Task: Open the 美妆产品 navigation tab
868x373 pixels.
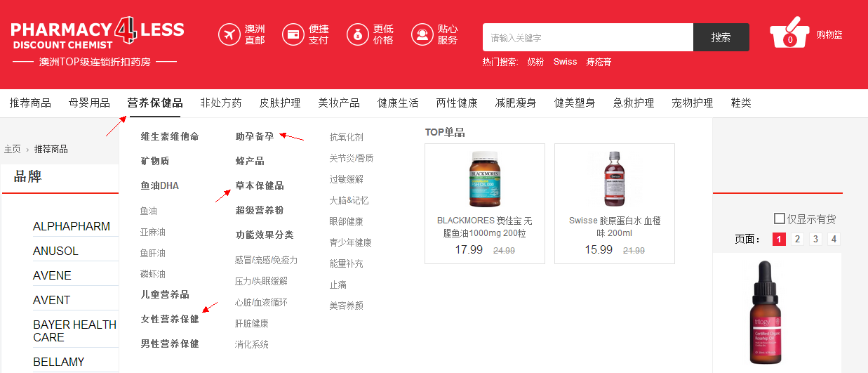Action: click(x=339, y=103)
